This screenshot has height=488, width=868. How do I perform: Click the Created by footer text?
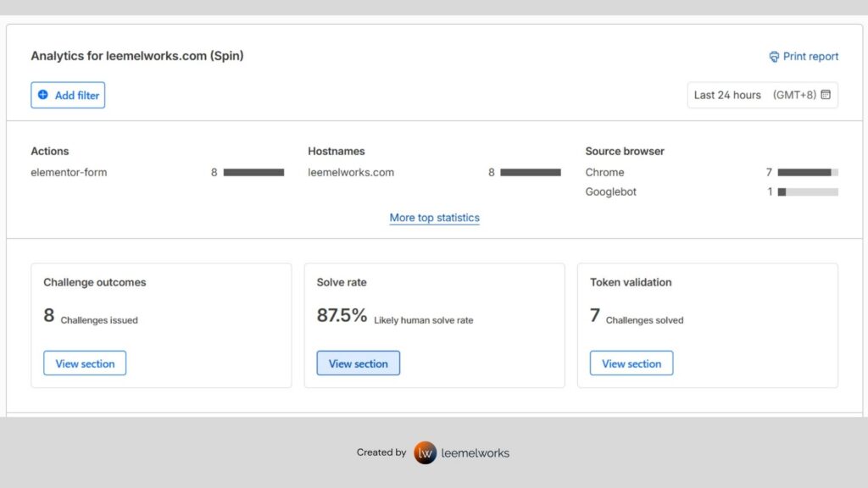pyautogui.click(x=381, y=452)
